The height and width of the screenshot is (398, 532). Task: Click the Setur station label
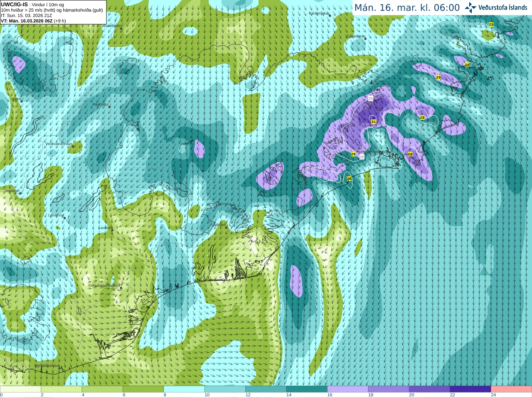(x=16, y=99)
